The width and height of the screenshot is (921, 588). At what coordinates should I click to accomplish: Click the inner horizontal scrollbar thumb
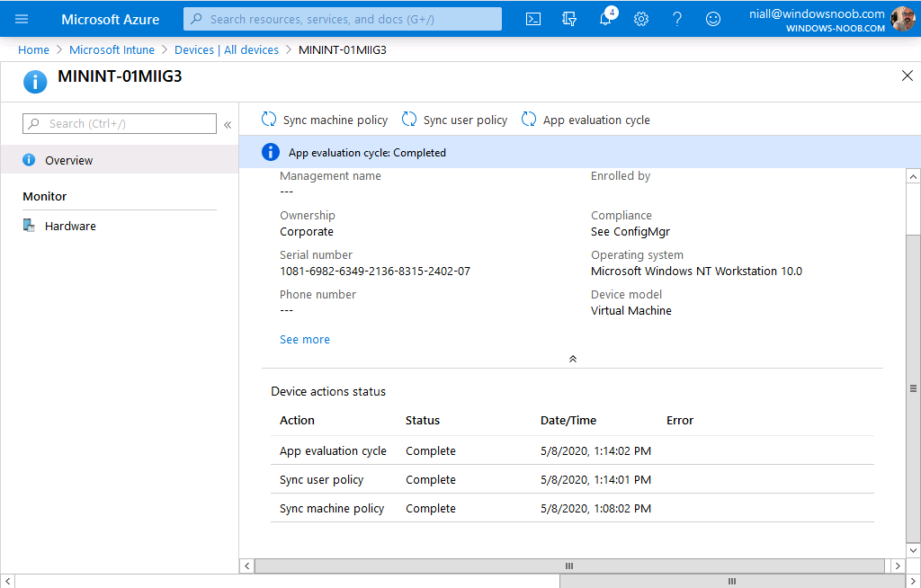click(569, 566)
